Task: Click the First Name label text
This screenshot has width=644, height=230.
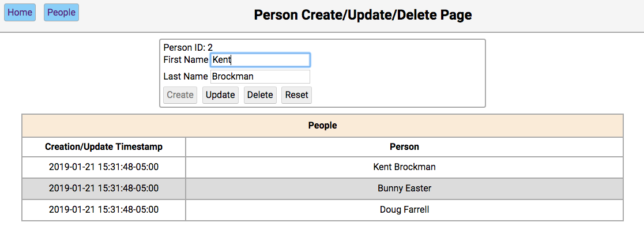Action: click(x=186, y=60)
